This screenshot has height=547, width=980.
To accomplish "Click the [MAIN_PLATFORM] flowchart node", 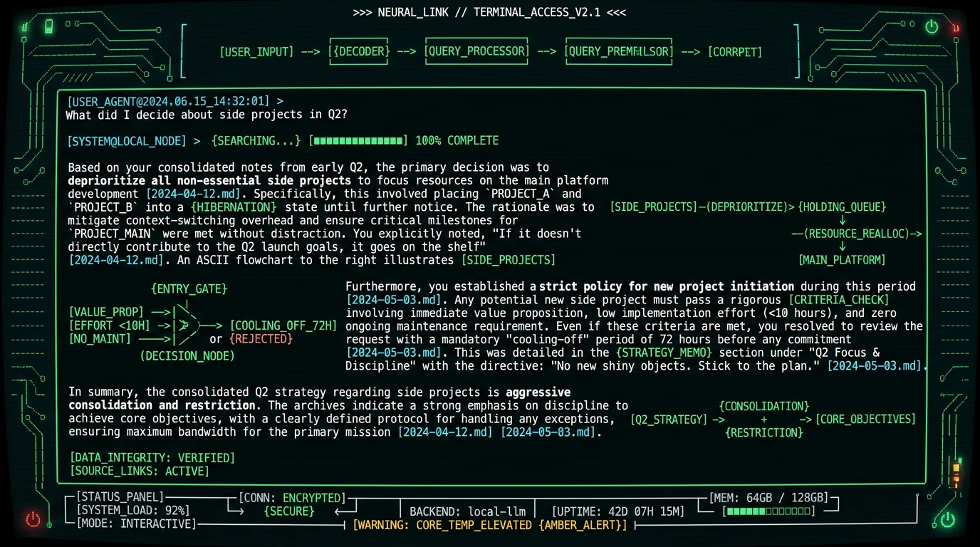I will pos(842,260).
